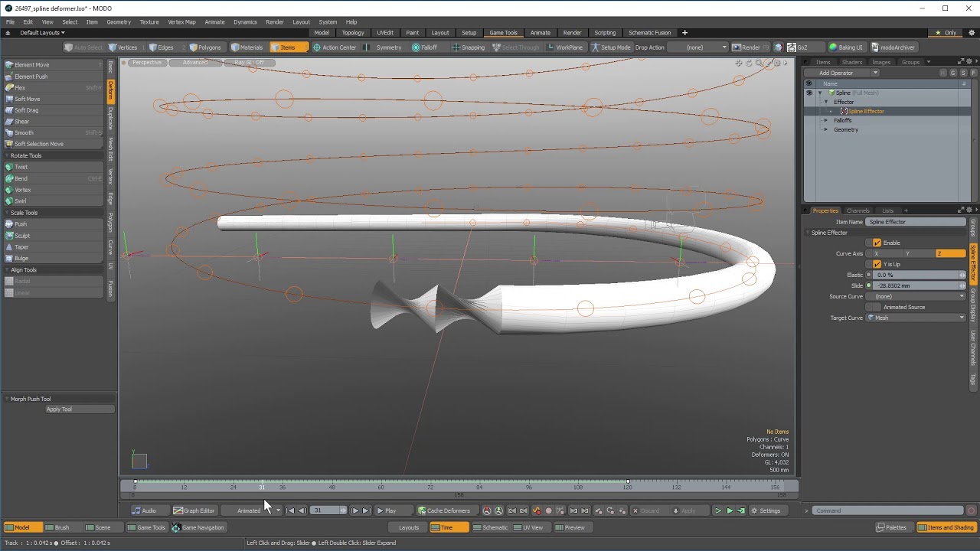Hide the Spline item via eye icon
Viewport: 980px width, 551px height.
[808, 93]
